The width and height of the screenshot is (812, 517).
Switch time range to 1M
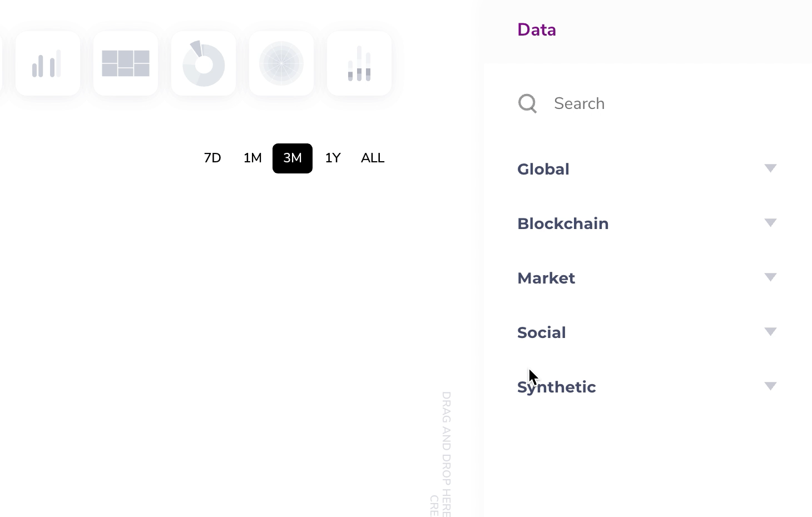pos(252,158)
